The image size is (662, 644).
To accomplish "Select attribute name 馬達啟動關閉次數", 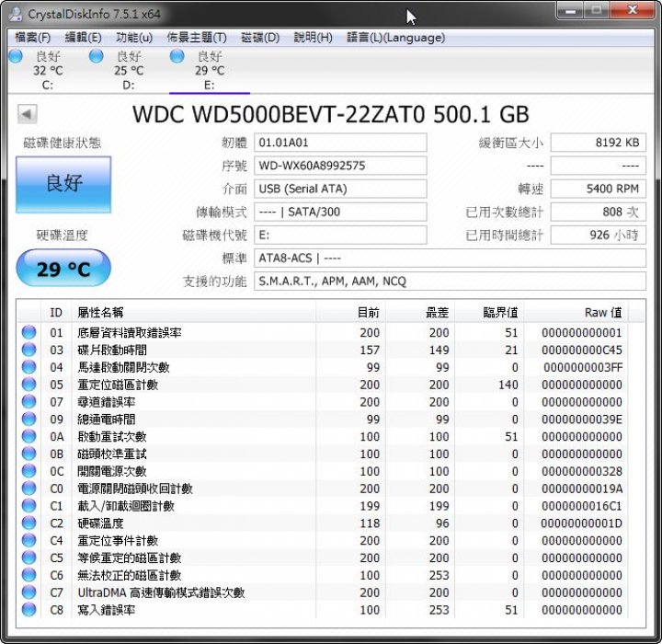I will (x=123, y=367).
